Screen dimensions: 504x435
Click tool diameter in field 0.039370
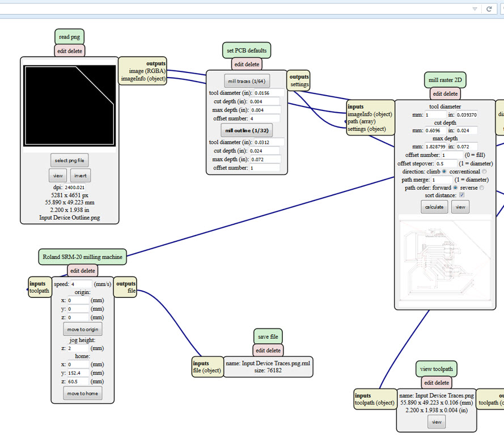point(467,114)
